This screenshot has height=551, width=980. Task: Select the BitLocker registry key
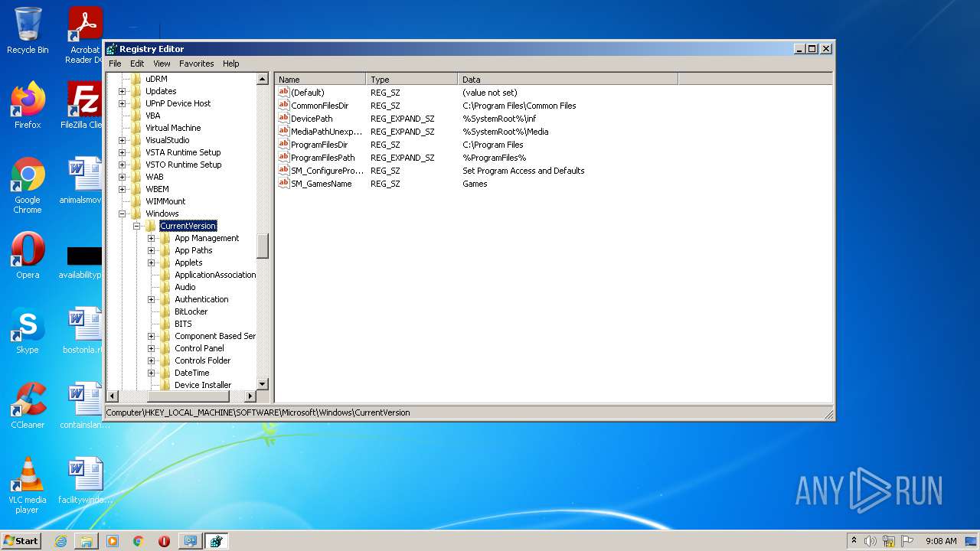click(191, 311)
